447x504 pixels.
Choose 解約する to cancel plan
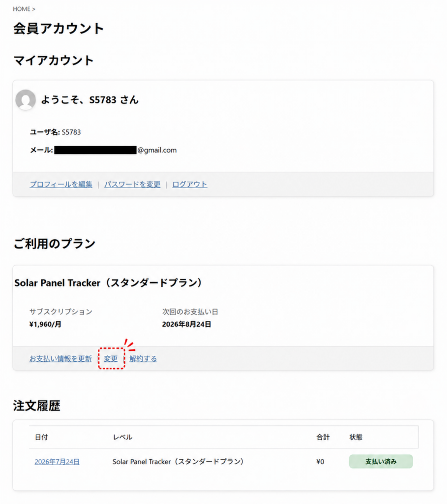(x=143, y=358)
